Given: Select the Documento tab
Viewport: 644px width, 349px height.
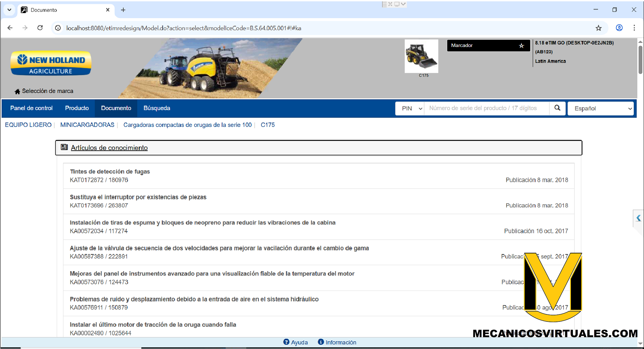Looking at the screenshot, I should click(116, 108).
